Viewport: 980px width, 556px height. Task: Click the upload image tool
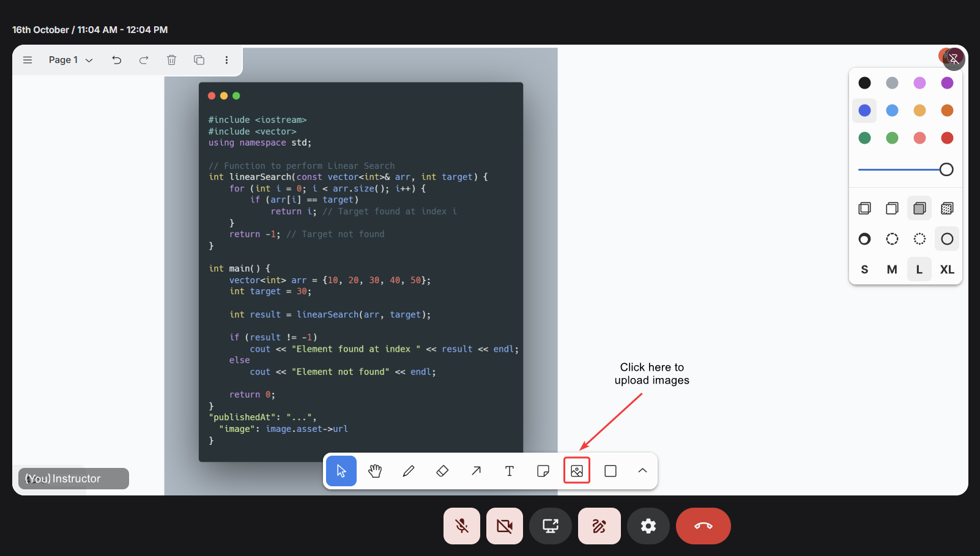pos(576,471)
